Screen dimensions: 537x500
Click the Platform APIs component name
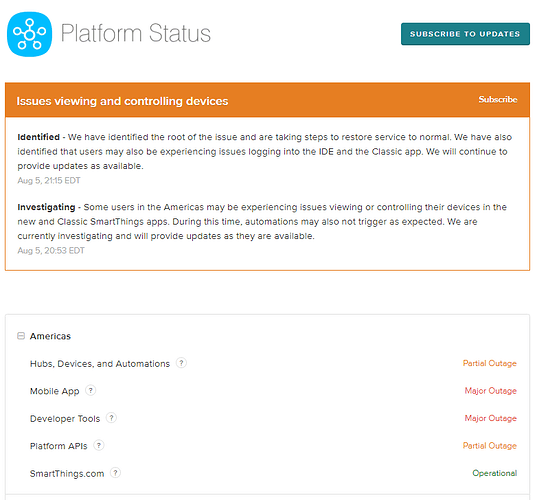(59, 446)
